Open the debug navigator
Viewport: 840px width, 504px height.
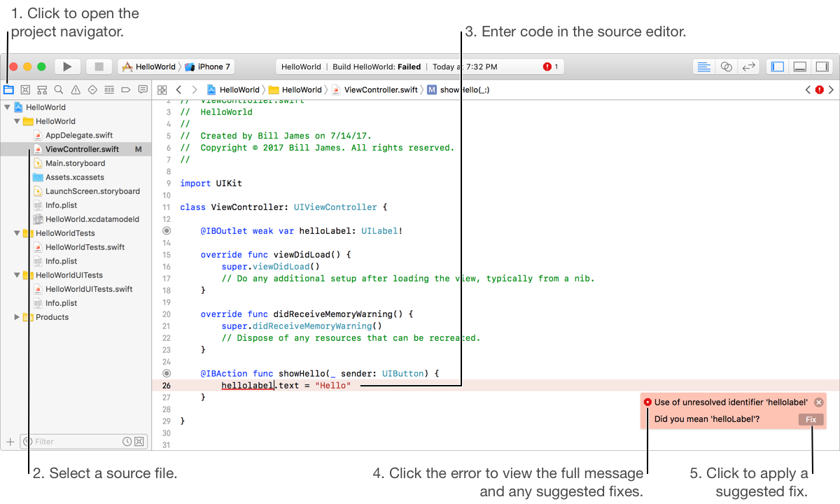109,90
